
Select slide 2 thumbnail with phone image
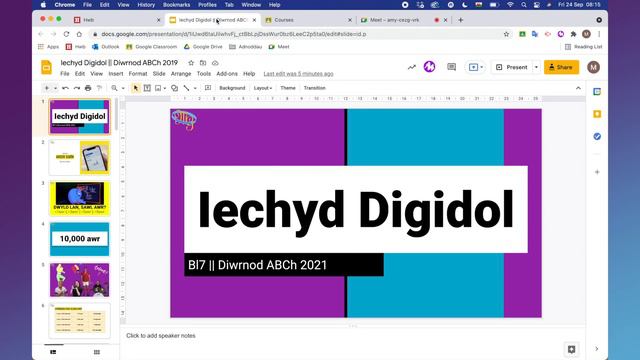(80, 158)
